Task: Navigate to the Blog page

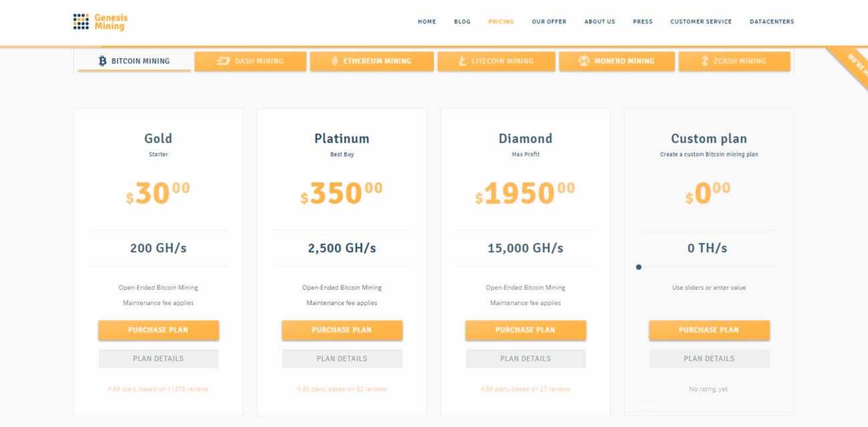Action: coord(462,21)
